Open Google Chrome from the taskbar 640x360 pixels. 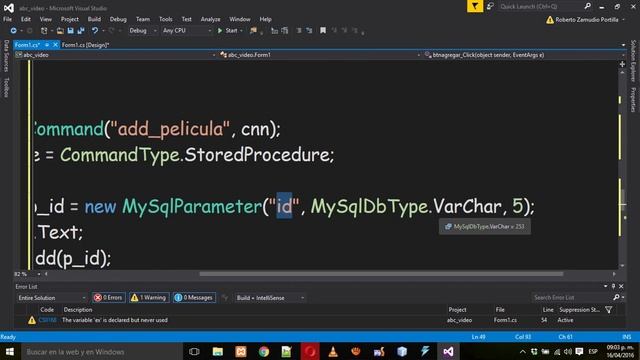pos(264,351)
